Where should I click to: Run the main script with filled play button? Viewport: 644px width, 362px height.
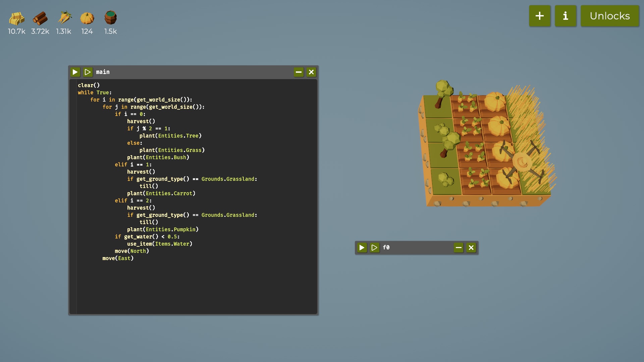point(75,72)
